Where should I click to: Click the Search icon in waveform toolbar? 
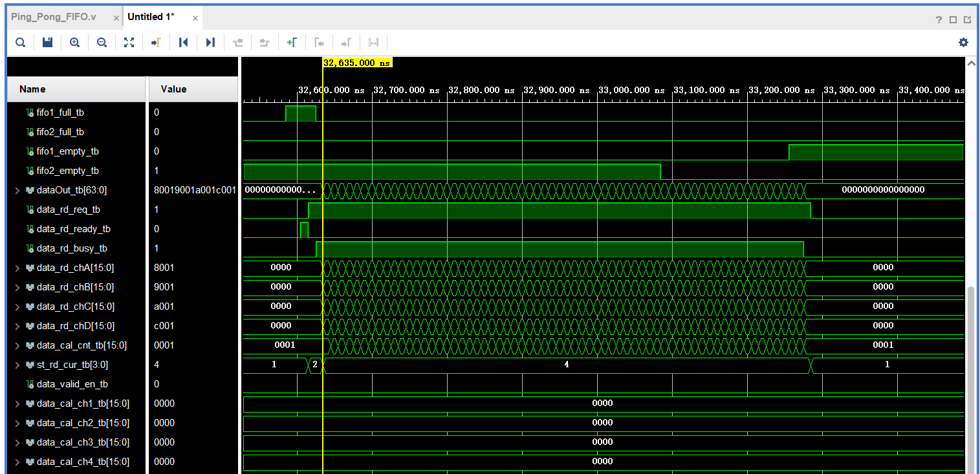click(x=21, y=43)
